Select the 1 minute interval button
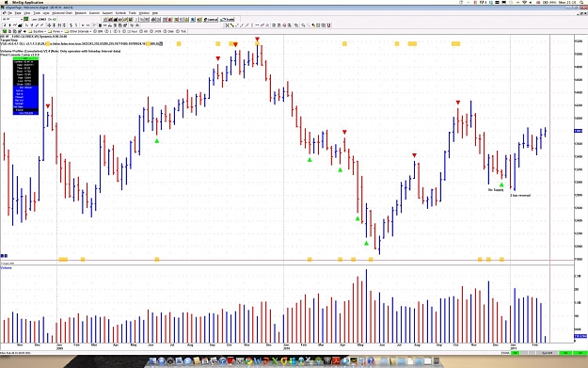The width and height of the screenshot is (588, 368). [x=107, y=31]
